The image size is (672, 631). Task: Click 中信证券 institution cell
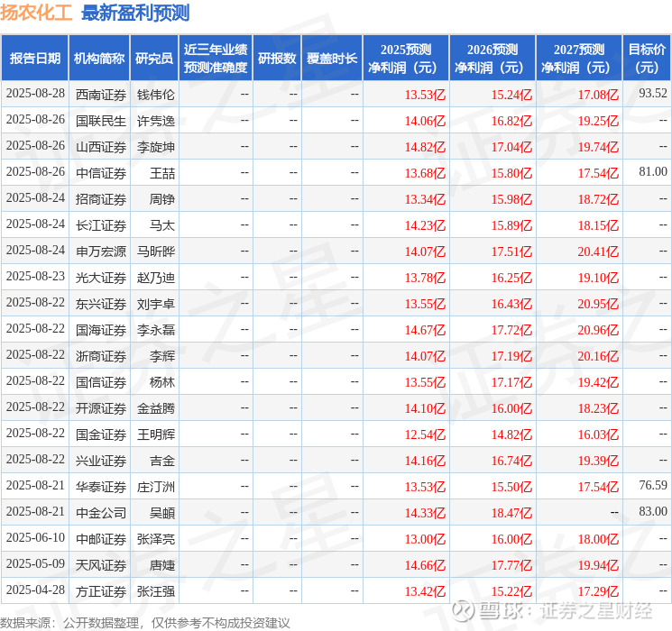pos(101,173)
